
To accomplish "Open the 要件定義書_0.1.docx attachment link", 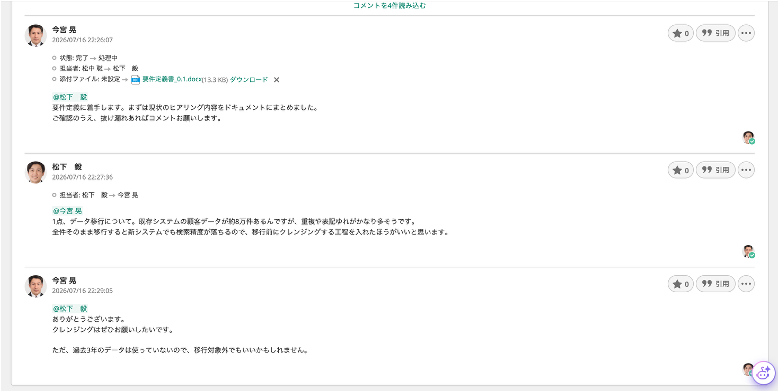I will (172, 79).
